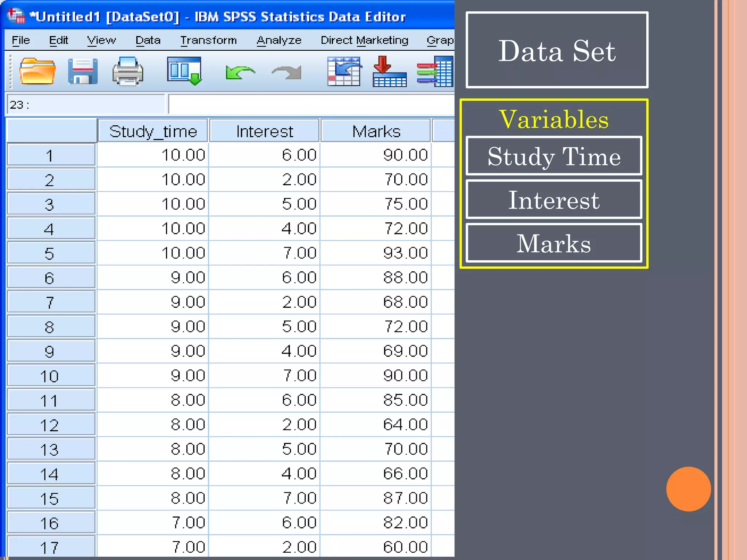Select the Study_time column header
This screenshot has width=747, height=560.
coord(153,131)
